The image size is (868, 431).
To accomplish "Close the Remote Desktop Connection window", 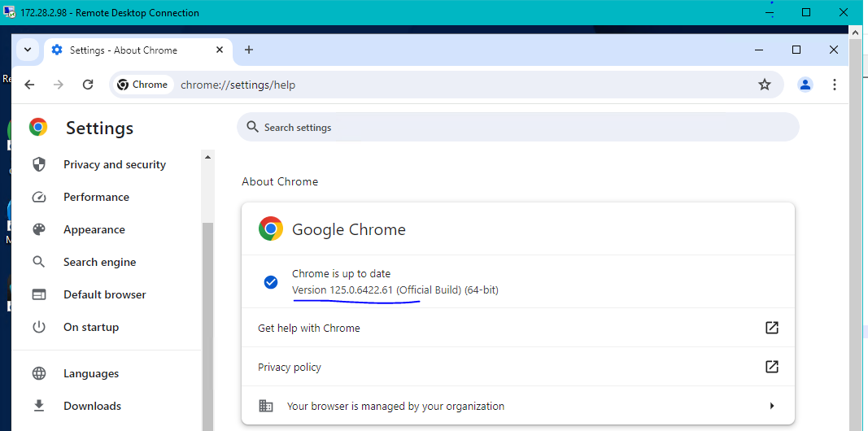I will click(x=844, y=12).
